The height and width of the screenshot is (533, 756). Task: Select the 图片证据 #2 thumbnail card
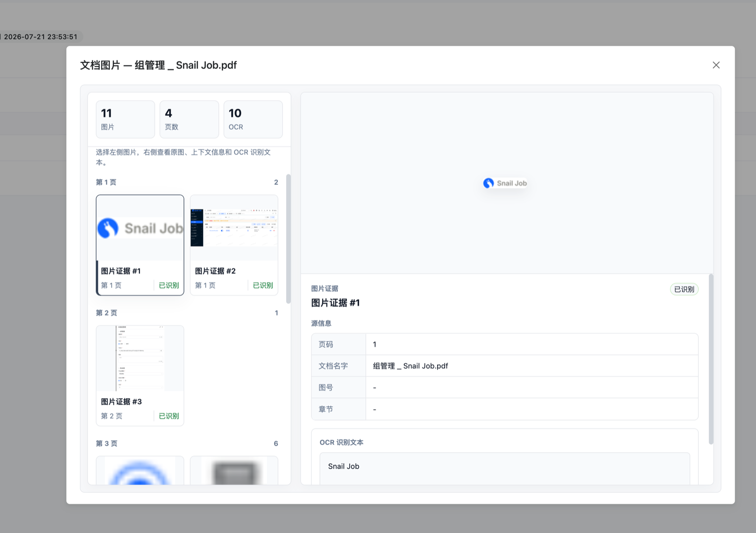[x=234, y=245]
